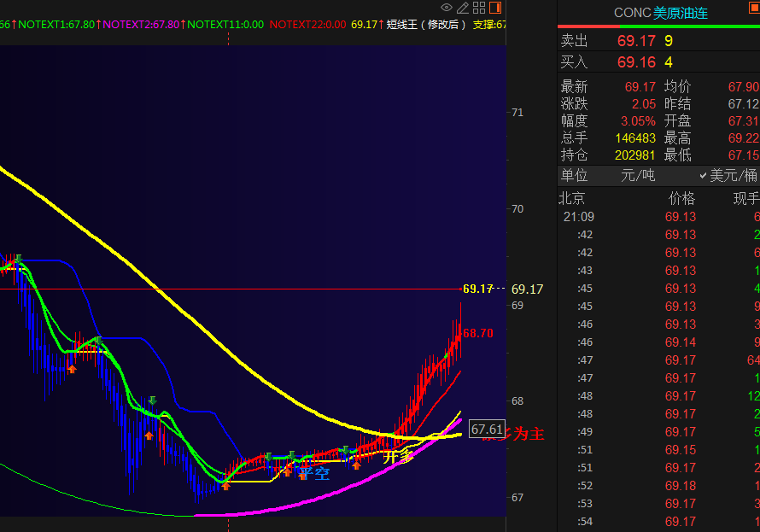Click the 最新 value 69.17

tap(640, 87)
